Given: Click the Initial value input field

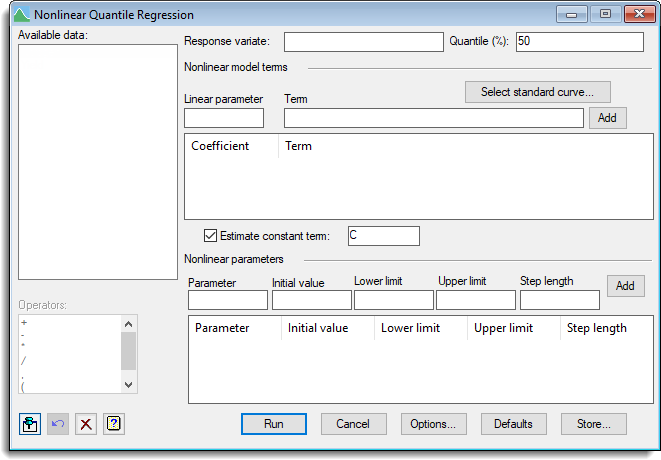Looking at the screenshot, I should (x=311, y=300).
